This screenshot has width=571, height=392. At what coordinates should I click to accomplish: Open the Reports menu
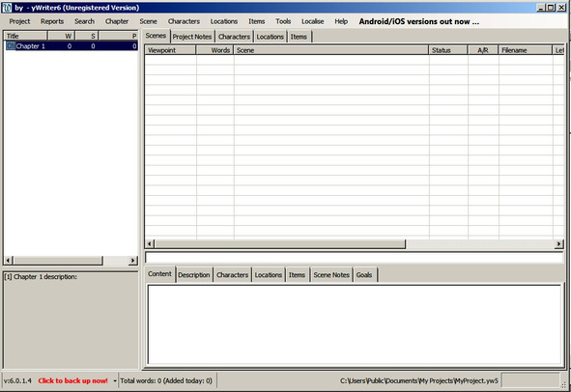52,21
